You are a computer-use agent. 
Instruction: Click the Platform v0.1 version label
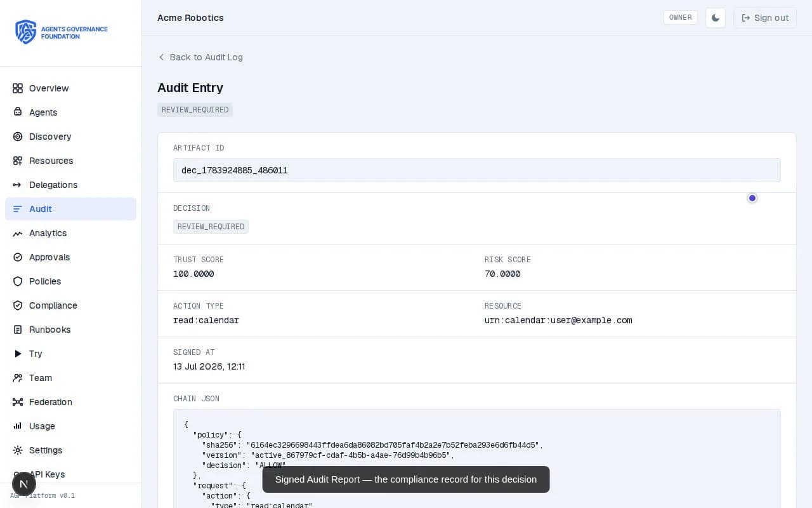pyautogui.click(x=43, y=496)
